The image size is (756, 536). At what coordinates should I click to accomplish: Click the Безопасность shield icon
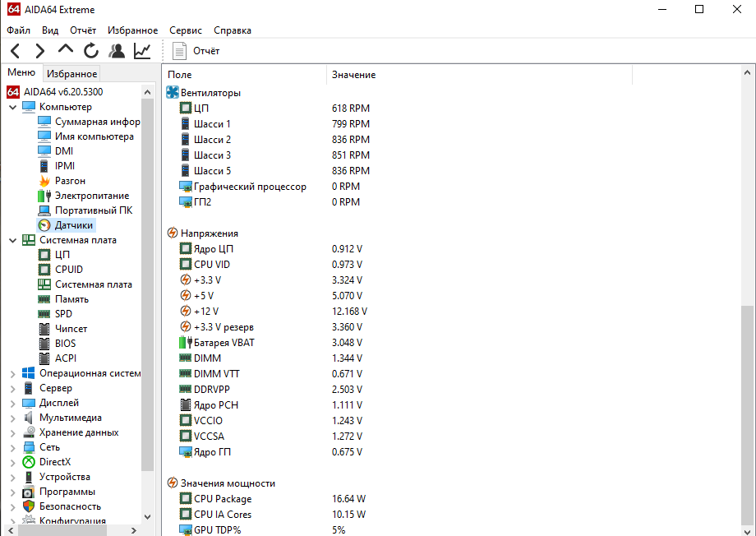point(29,506)
